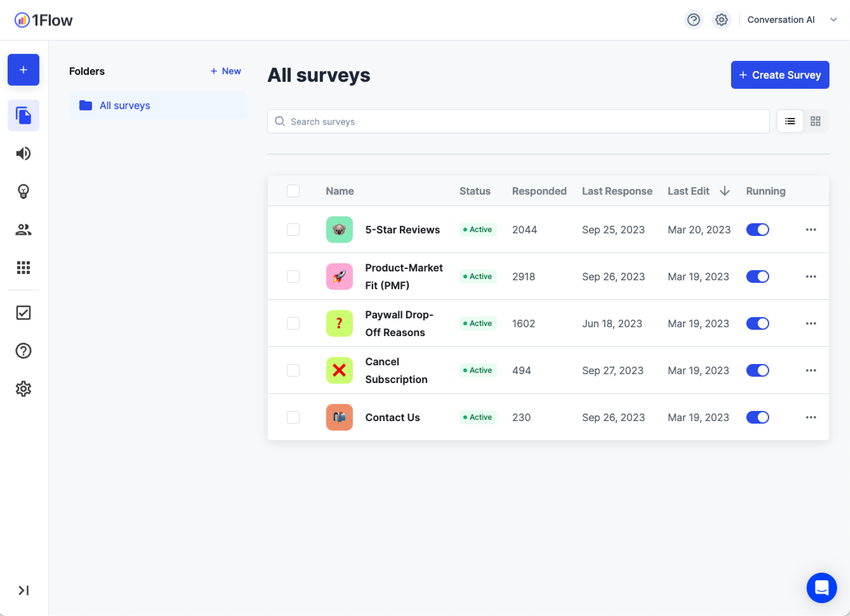Switch surveys to grid view
The height and width of the screenshot is (616, 850).
(x=815, y=121)
